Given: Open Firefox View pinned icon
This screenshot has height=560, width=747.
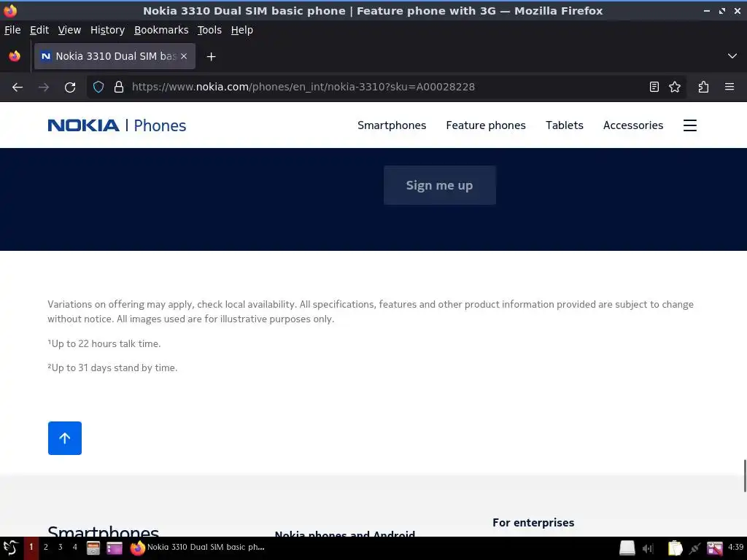Looking at the screenshot, I should pos(15,56).
